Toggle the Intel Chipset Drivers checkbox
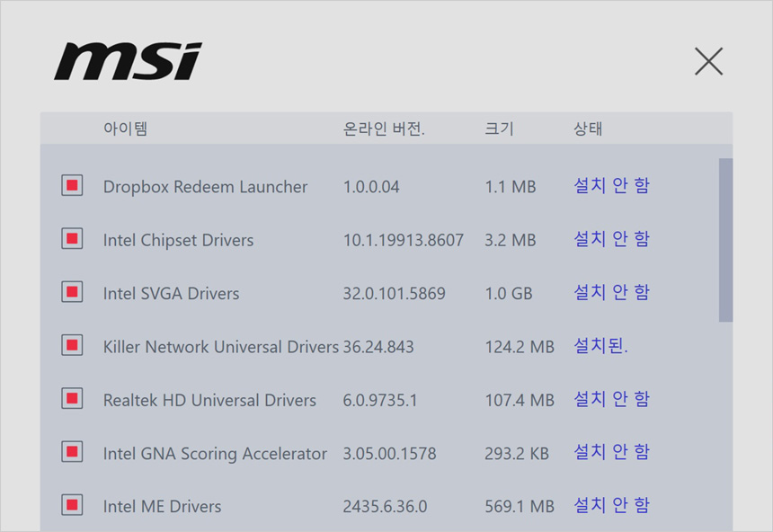The height and width of the screenshot is (532, 773). click(72, 239)
